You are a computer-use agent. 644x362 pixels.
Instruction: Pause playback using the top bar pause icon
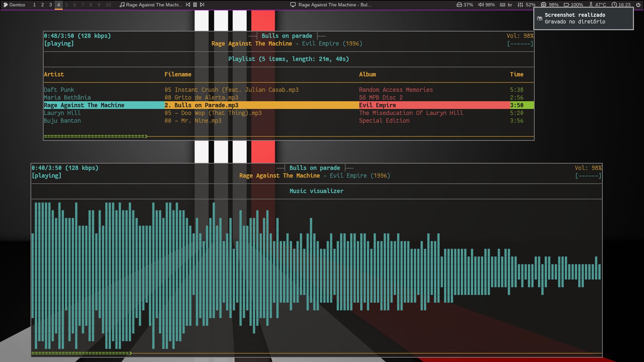point(195,5)
